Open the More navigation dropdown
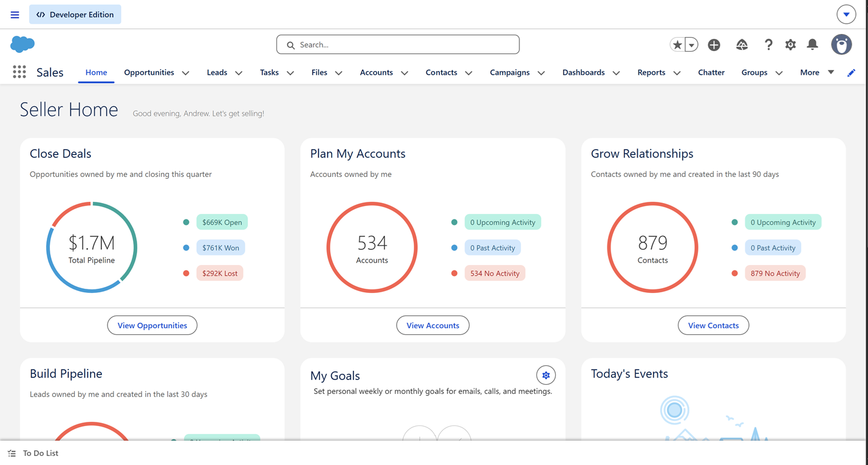 (x=817, y=72)
